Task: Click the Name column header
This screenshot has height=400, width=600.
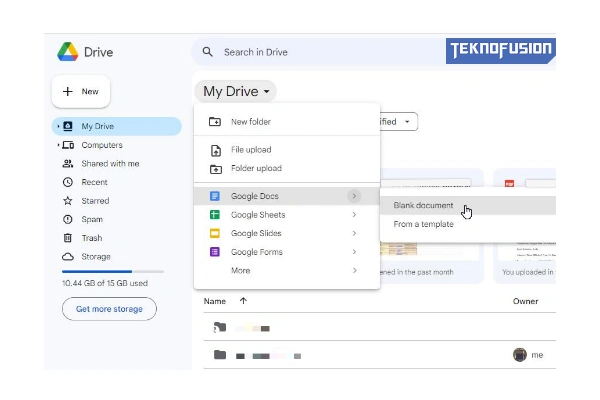Action: pyautogui.click(x=215, y=301)
